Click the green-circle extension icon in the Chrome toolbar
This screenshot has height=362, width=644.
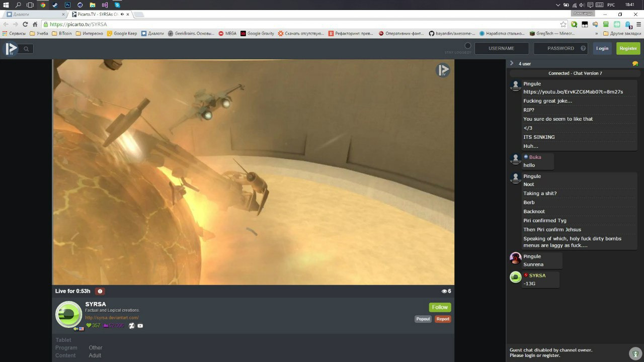[574, 24]
